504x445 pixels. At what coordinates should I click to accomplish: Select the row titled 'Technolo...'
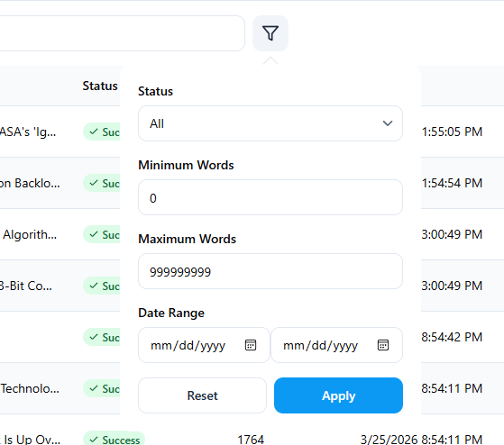pos(252,388)
